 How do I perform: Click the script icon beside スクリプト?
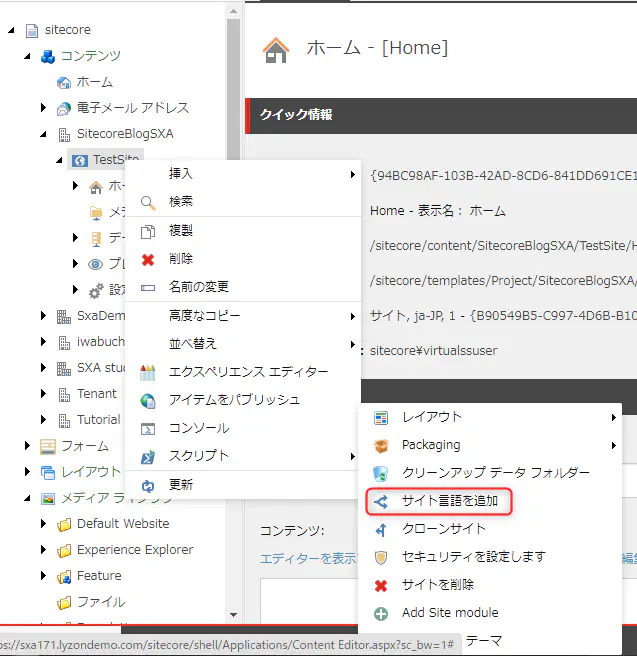coord(148,457)
